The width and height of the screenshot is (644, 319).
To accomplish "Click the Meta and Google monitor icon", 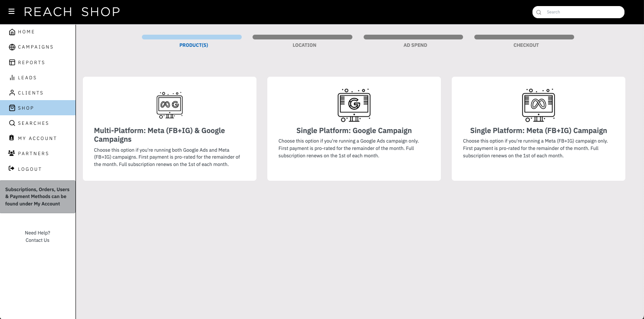I will pos(170,105).
